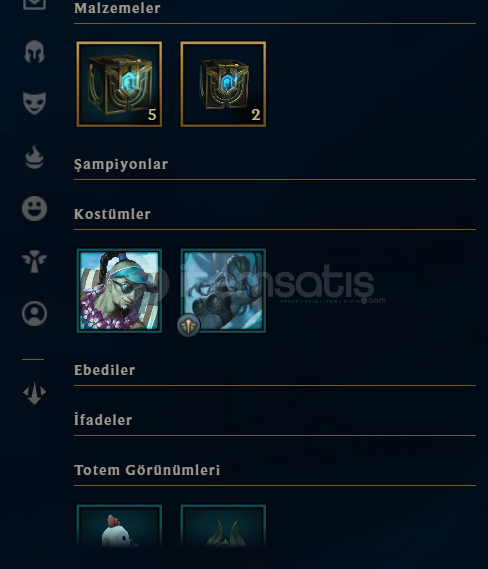Open the top sidebar chest materials icon
This screenshot has height=569, width=488.
click(x=34, y=4)
